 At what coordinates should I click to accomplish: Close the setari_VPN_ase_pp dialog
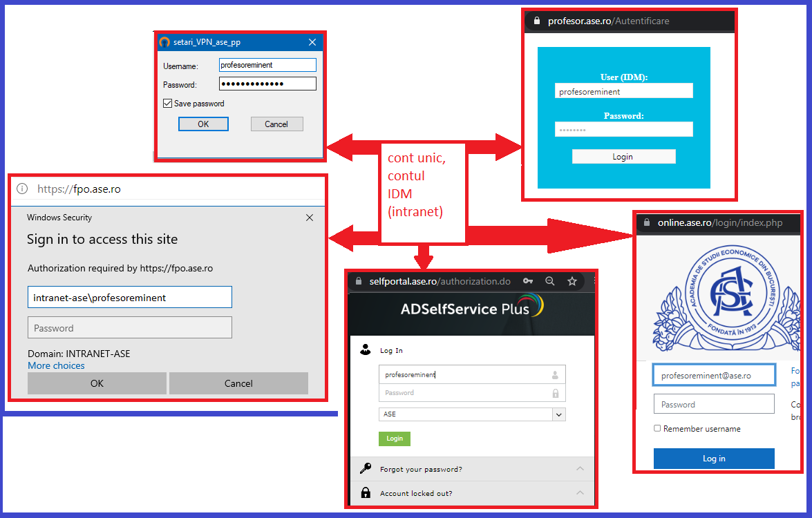[x=312, y=42]
